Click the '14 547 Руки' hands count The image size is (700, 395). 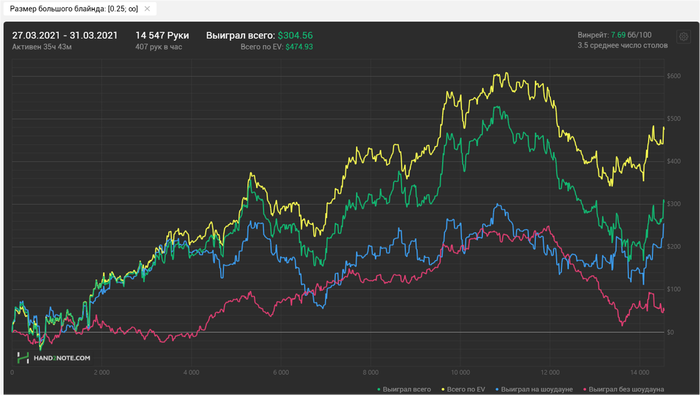click(162, 35)
